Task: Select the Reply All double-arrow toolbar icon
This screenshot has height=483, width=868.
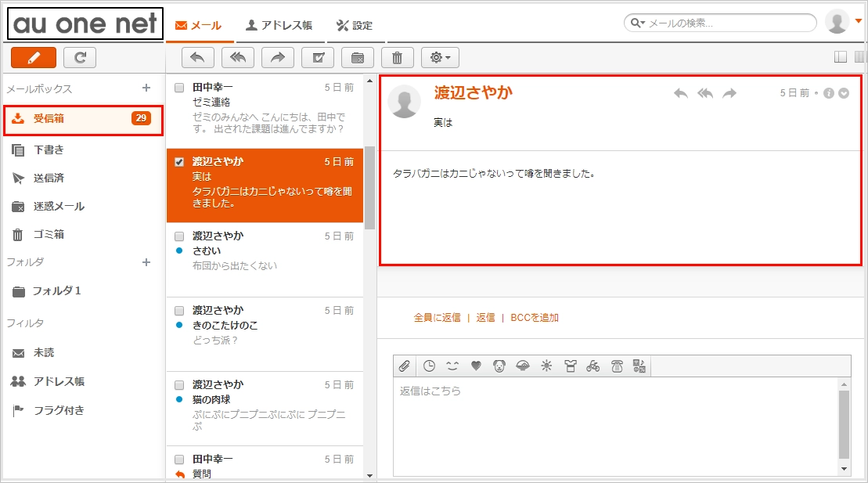Action: click(238, 56)
